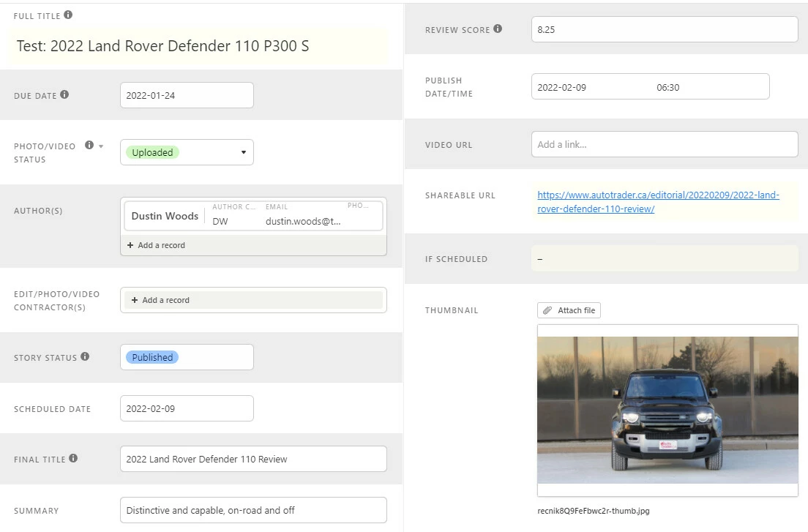Viewport: 808px width, 532px height.
Task: Click the blue Published status pill
Action: point(152,357)
